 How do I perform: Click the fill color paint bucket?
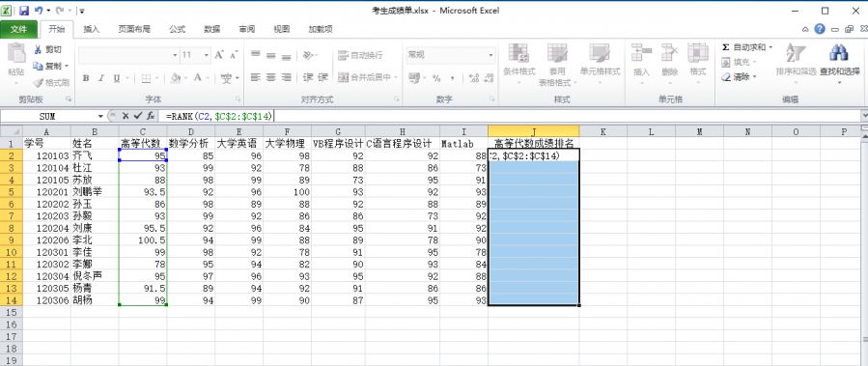tap(176, 78)
